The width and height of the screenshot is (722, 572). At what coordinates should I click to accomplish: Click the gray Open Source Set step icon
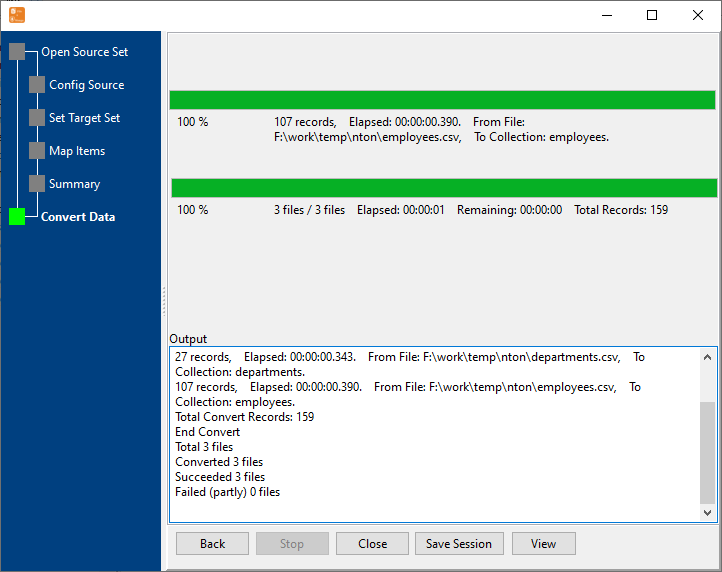17,52
